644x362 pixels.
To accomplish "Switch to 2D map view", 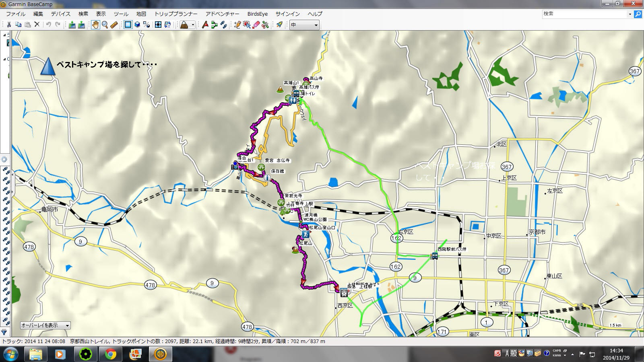I will click(128, 25).
